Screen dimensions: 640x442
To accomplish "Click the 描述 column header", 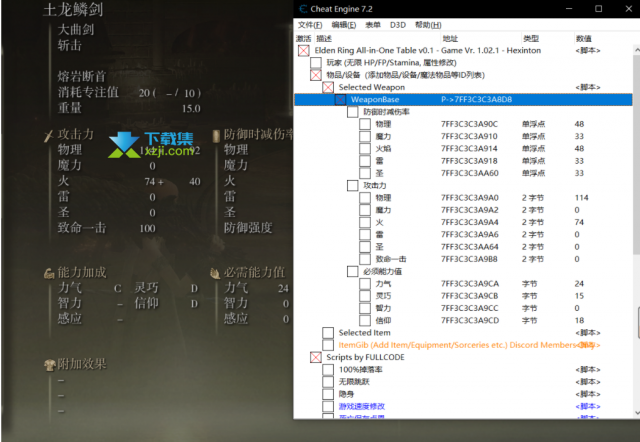I will [x=324, y=38].
